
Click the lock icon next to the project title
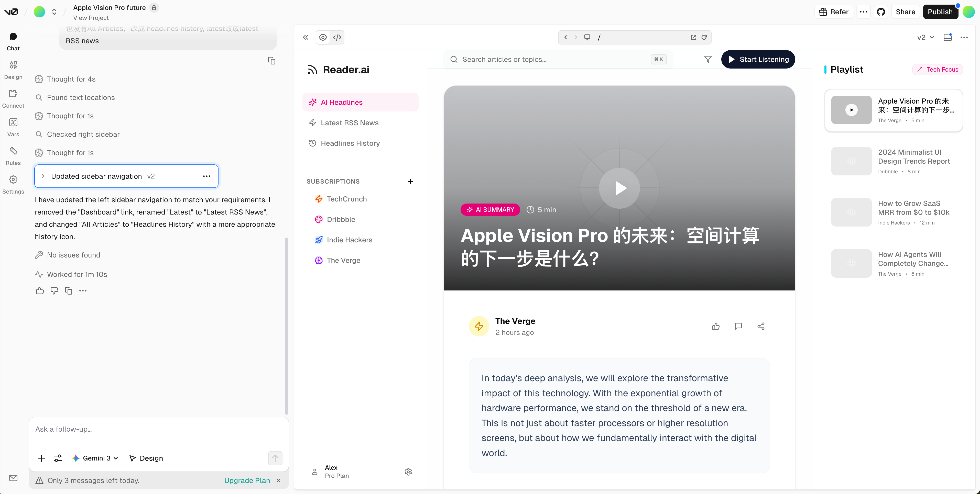[x=154, y=8]
